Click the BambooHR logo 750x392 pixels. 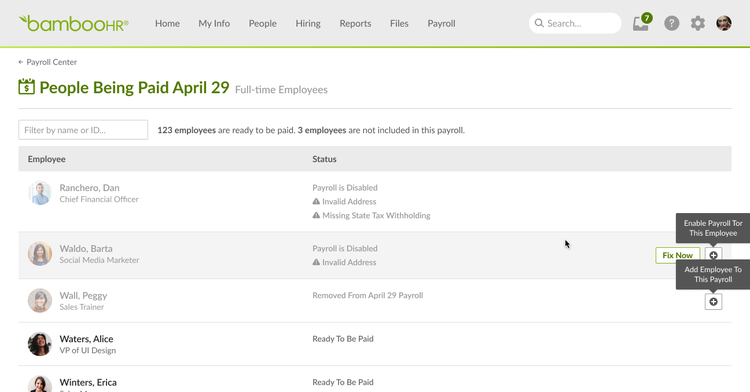(74, 23)
